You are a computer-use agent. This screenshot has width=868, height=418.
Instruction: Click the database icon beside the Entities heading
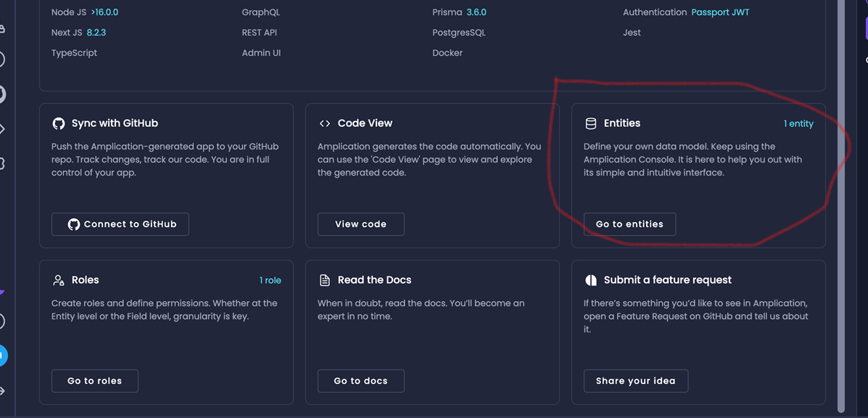[x=592, y=123]
